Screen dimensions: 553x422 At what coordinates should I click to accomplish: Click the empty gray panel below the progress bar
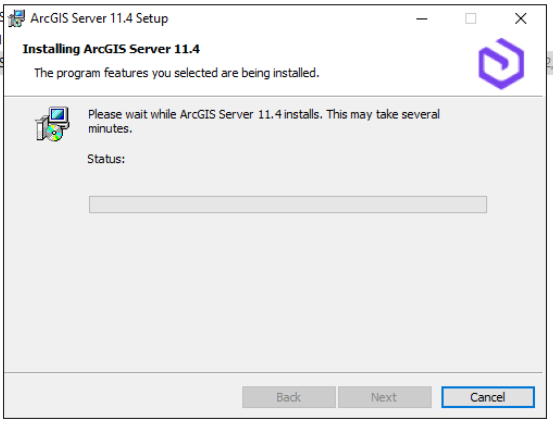[x=273, y=291]
